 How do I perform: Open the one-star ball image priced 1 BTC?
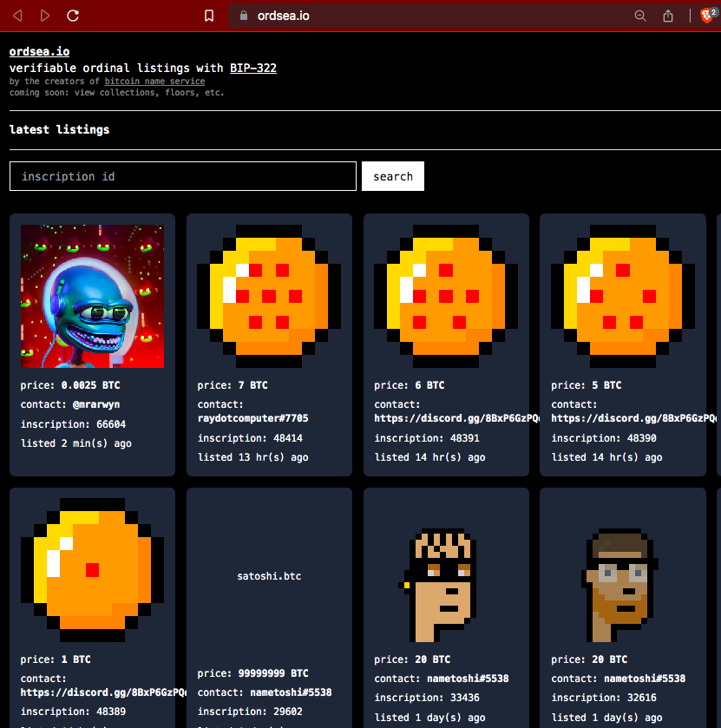coord(92,570)
